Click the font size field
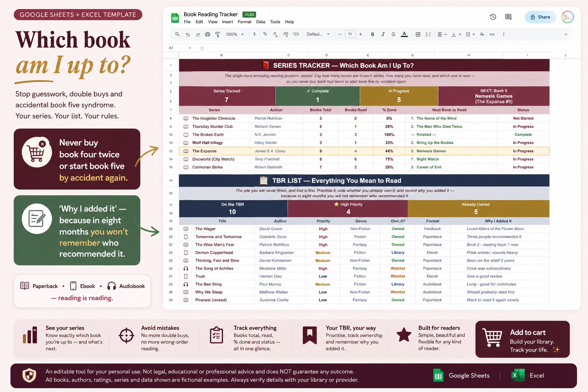 pyautogui.click(x=350, y=34)
